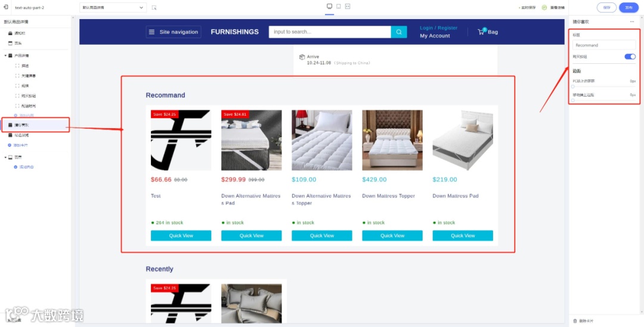
Task: Click the element inspector icon beside the template dropdown
Action: [x=154, y=7]
